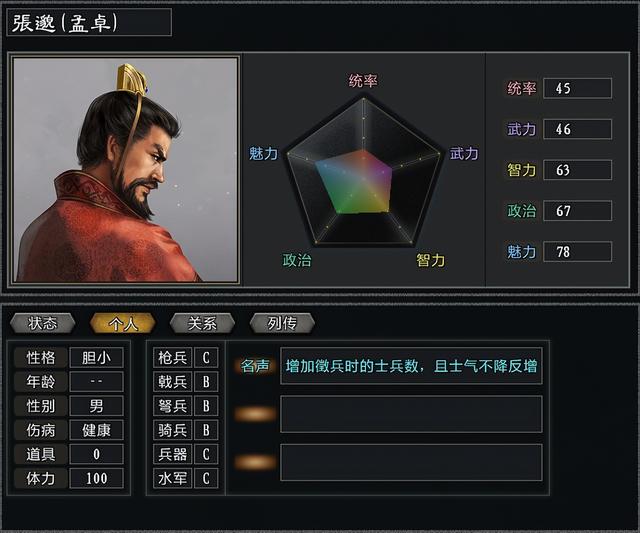
Task: Click the 統率 value field showing 45
Action: [578, 88]
